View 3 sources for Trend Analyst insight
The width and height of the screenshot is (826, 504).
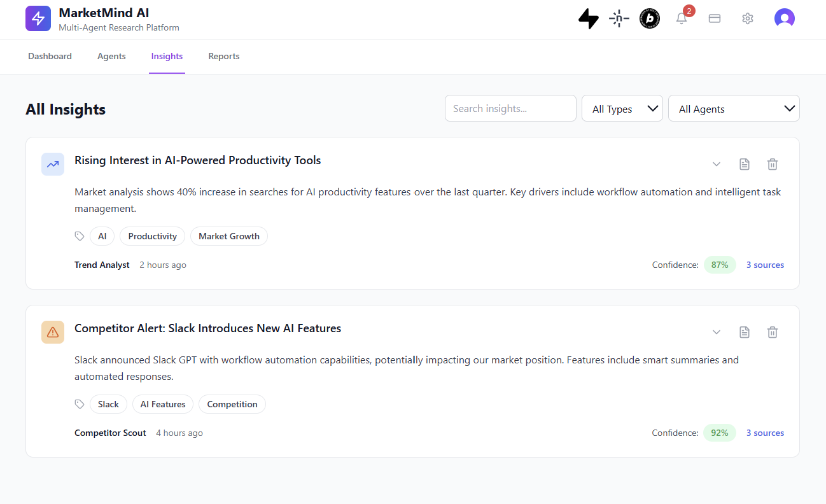point(765,265)
